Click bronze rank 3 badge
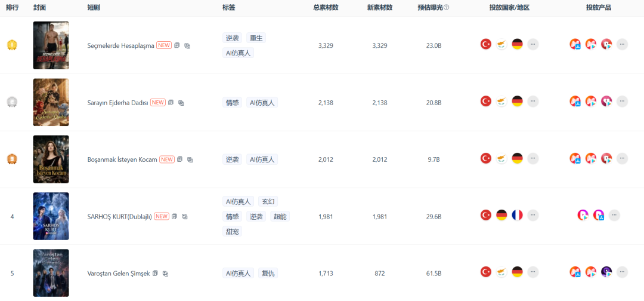The width and height of the screenshot is (644, 301). (x=12, y=159)
